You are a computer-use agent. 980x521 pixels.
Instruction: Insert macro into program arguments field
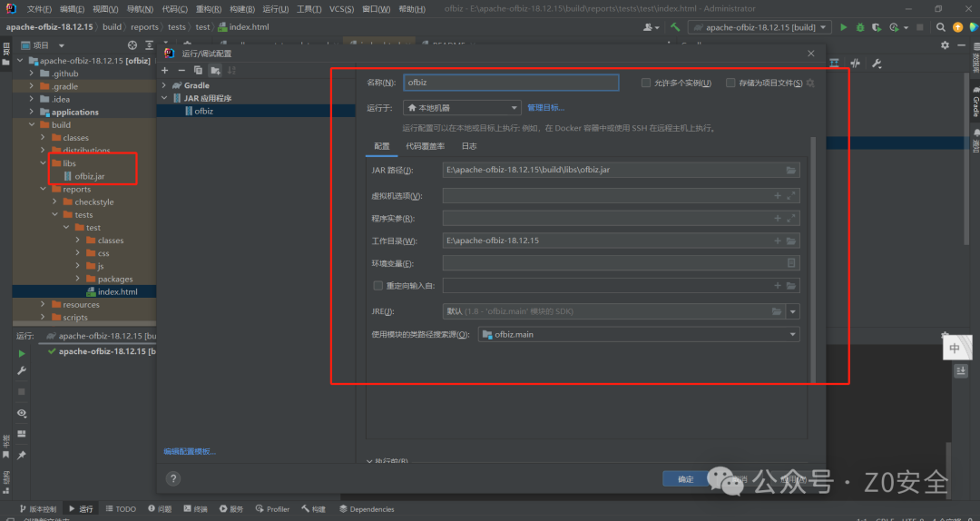coord(778,218)
